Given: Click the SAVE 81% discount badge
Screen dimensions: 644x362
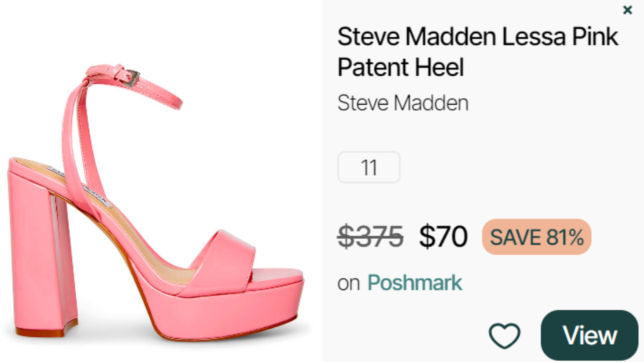Looking at the screenshot, I should pyautogui.click(x=536, y=237).
